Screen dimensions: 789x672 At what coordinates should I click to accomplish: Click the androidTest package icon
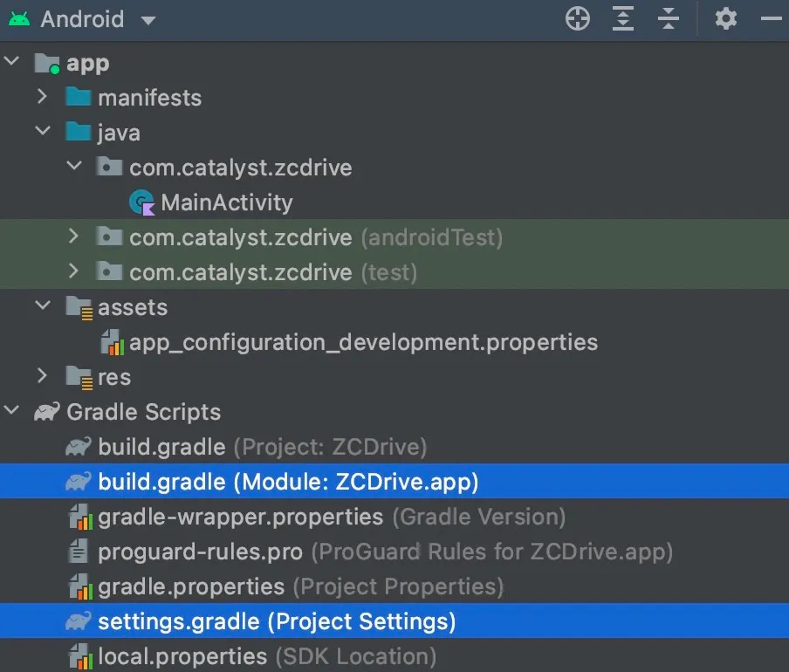(109, 237)
